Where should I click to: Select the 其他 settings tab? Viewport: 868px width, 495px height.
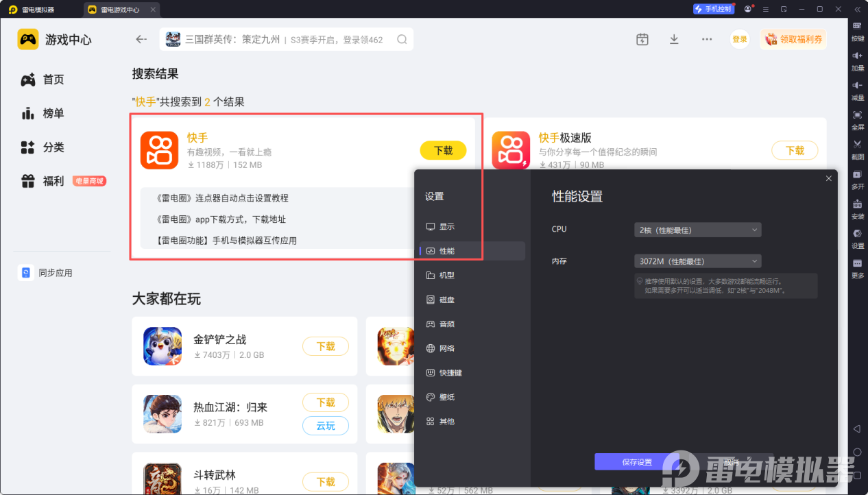472,421
